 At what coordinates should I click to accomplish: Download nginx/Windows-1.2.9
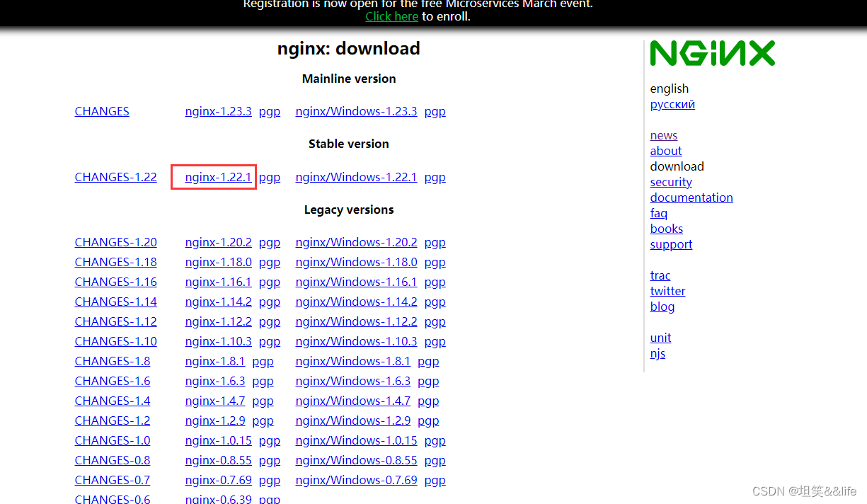(x=353, y=420)
